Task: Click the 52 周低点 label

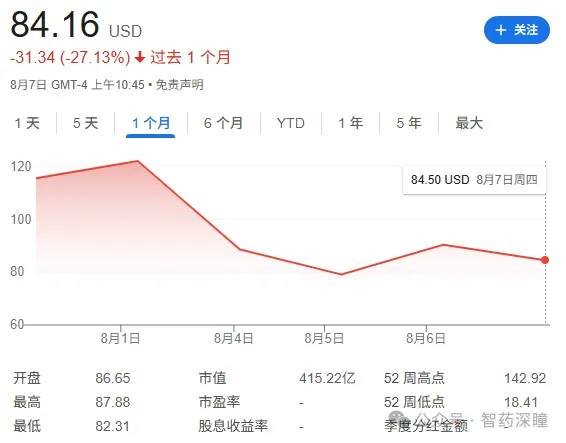Action: tap(414, 402)
